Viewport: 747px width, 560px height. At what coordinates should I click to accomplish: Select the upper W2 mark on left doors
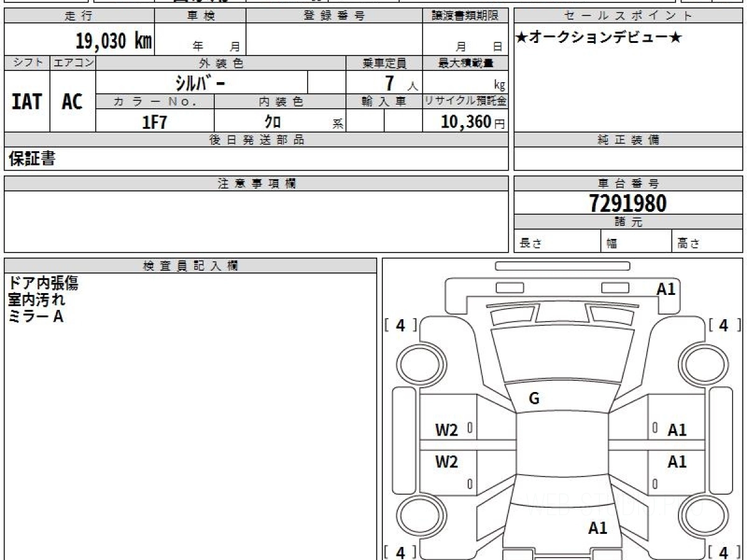pos(446,429)
